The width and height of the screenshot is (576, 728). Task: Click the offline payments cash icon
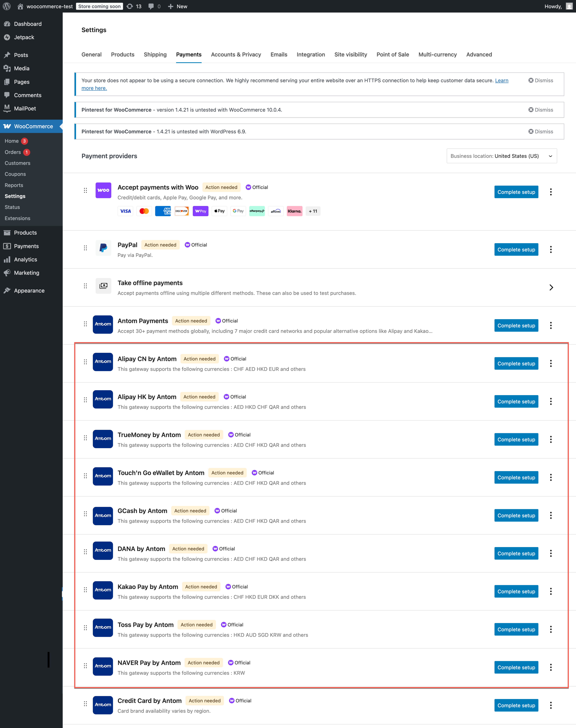103,286
